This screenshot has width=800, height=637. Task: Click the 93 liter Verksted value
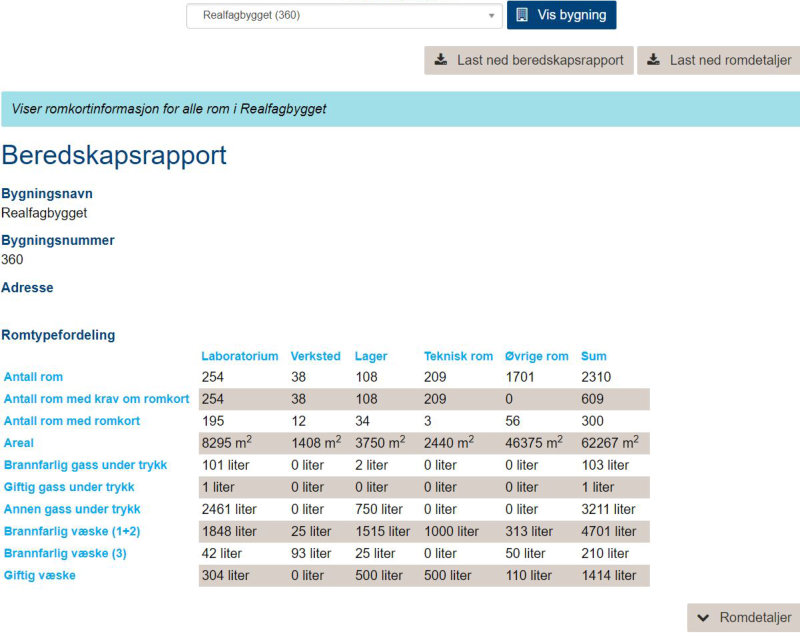[311, 553]
